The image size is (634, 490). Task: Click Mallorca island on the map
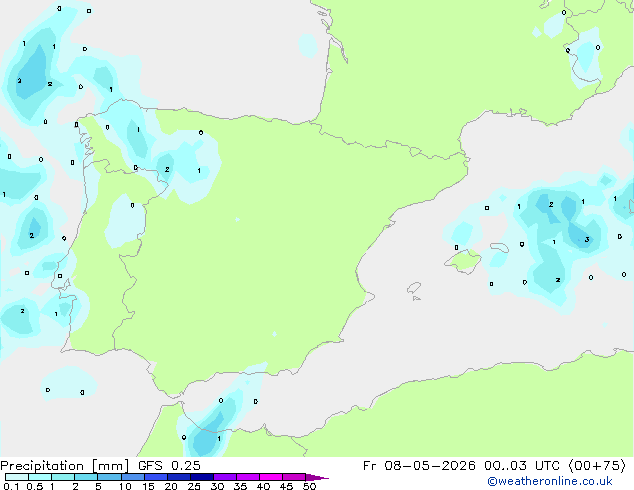[x=464, y=261]
